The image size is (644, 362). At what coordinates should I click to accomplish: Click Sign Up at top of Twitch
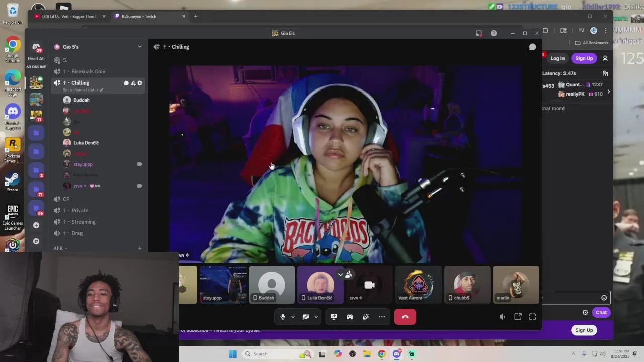(584, 58)
